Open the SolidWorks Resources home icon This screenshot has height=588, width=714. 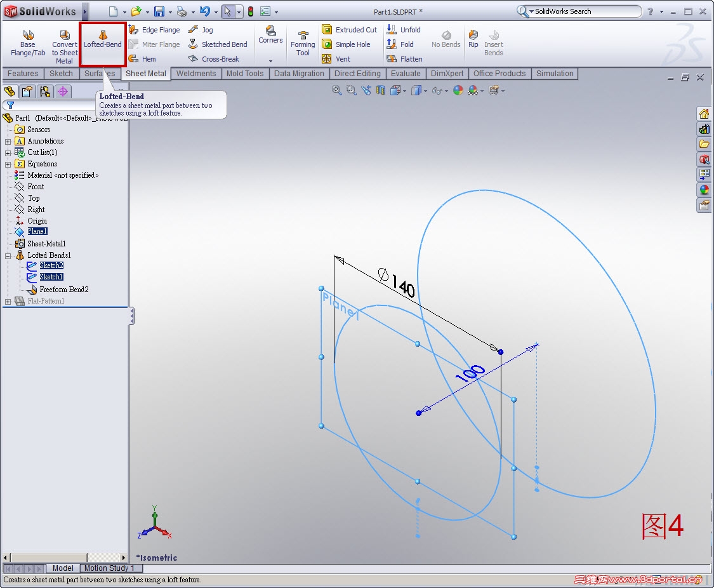(704, 114)
